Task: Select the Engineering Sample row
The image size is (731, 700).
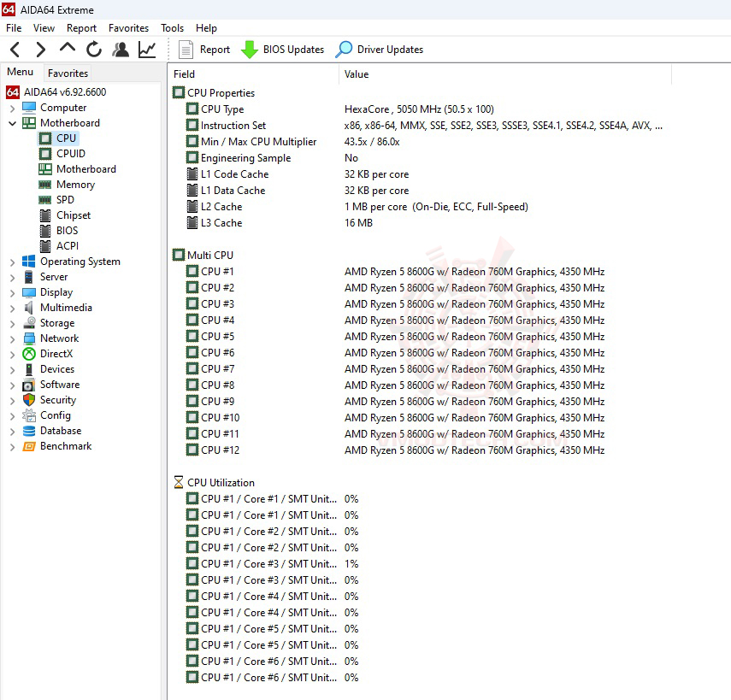Action: tap(420, 158)
